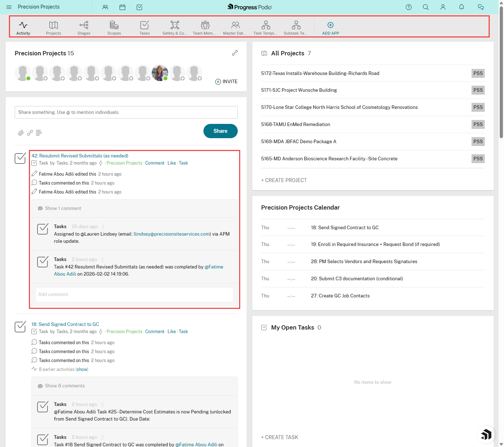
Task: Click + CREATE PROJECT
Action: coord(284,180)
